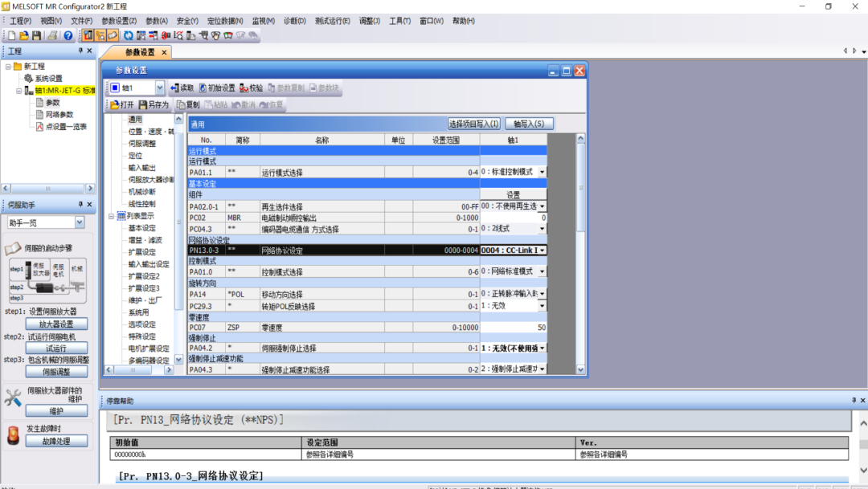Collapse the 轴1:MR-JET-G tree node
The height and width of the screenshot is (489, 868).
18,91
